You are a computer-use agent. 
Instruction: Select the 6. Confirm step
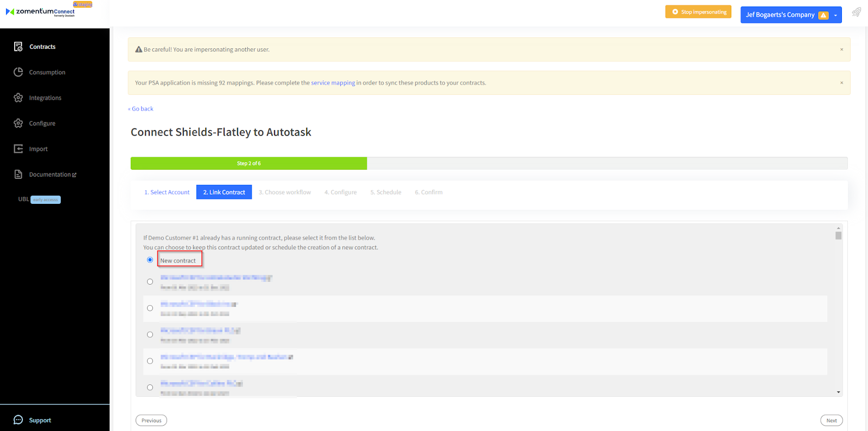pyautogui.click(x=429, y=192)
